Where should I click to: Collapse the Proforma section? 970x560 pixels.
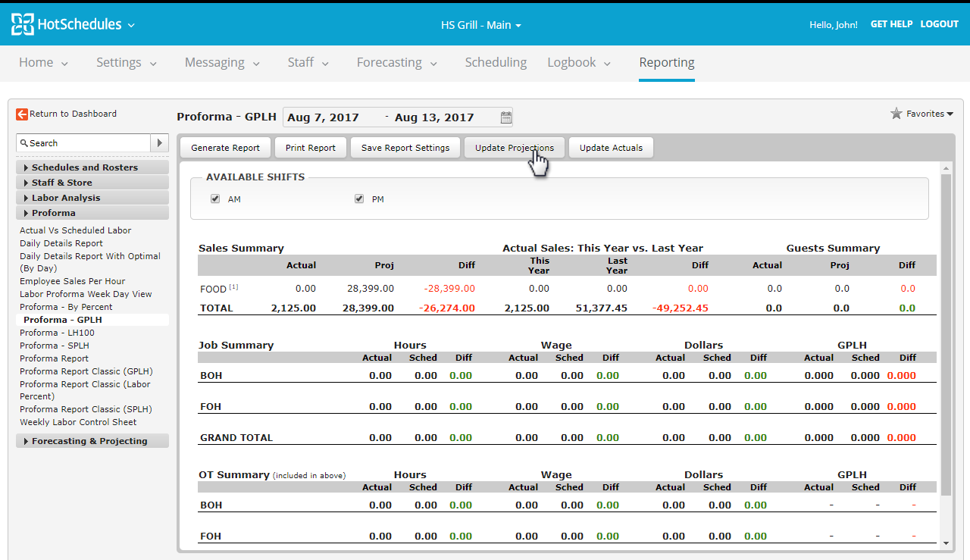(x=92, y=213)
